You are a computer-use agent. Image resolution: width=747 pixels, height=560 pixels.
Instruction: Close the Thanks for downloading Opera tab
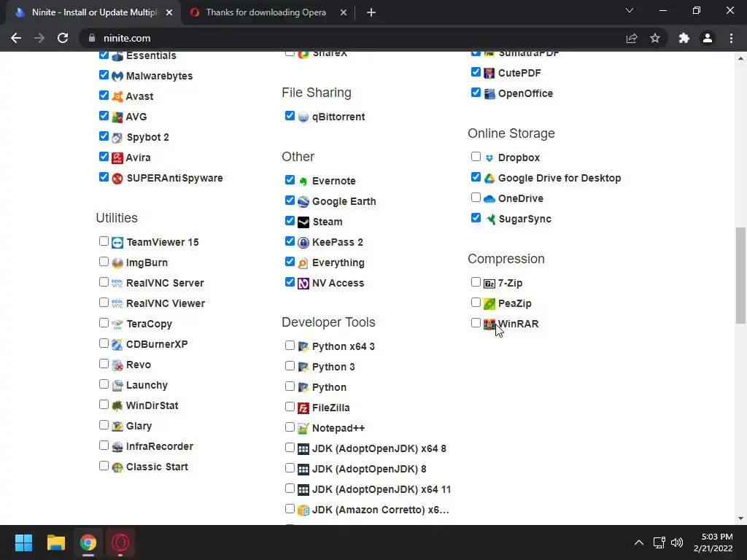tap(344, 12)
